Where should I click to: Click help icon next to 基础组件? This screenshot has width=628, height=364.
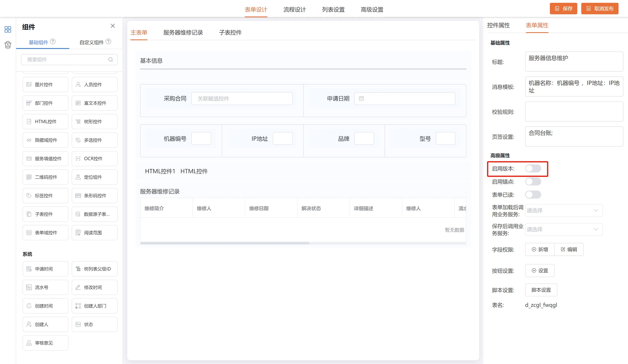pos(53,42)
